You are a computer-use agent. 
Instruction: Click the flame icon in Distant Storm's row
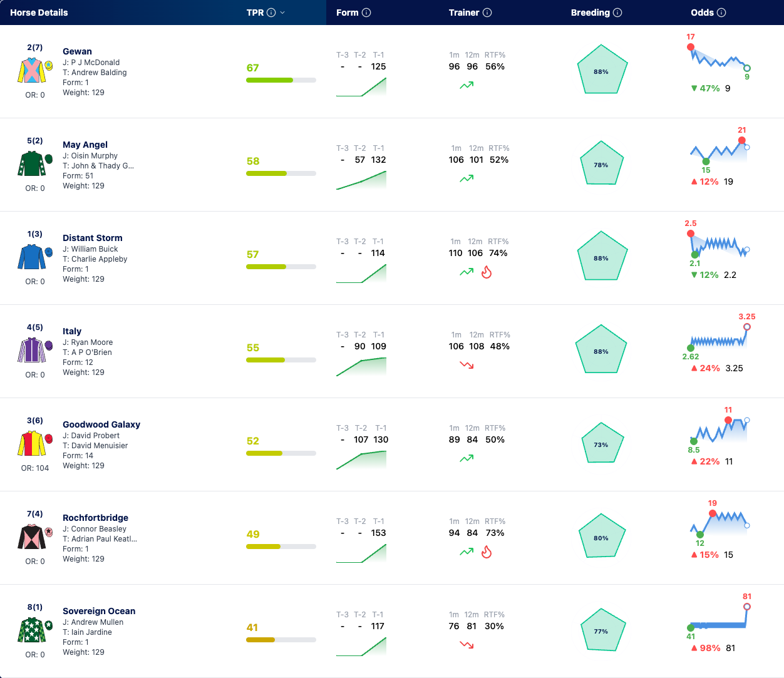487,272
